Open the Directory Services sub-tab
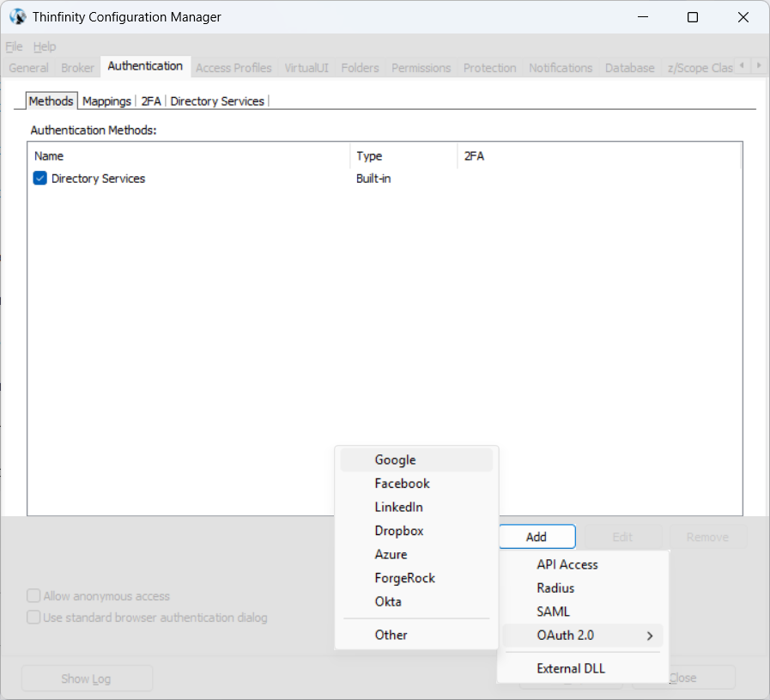The image size is (770, 700). coord(217,101)
